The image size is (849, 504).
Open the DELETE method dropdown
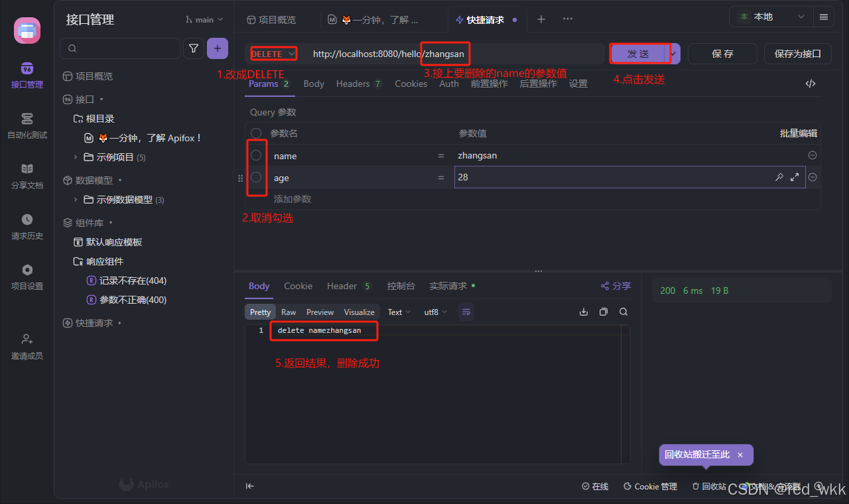(x=272, y=53)
